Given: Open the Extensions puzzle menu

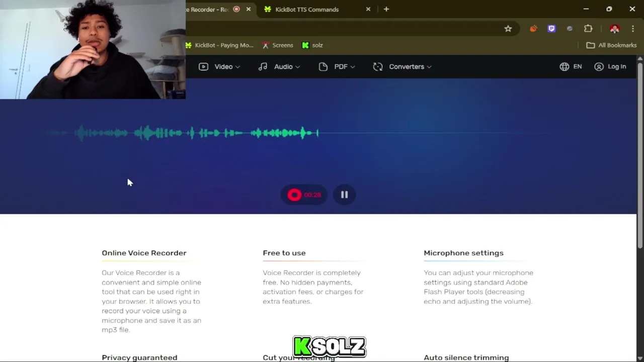Looking at the screenshot, I should (x=588, y=29).
